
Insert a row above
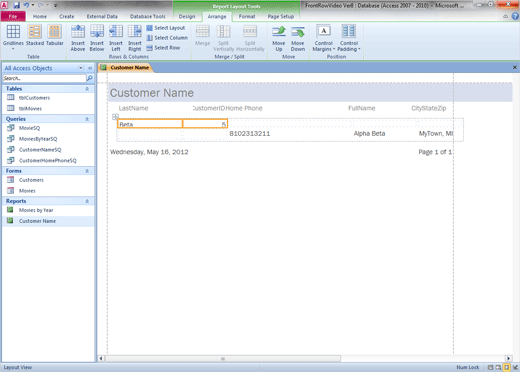point(78,38)
